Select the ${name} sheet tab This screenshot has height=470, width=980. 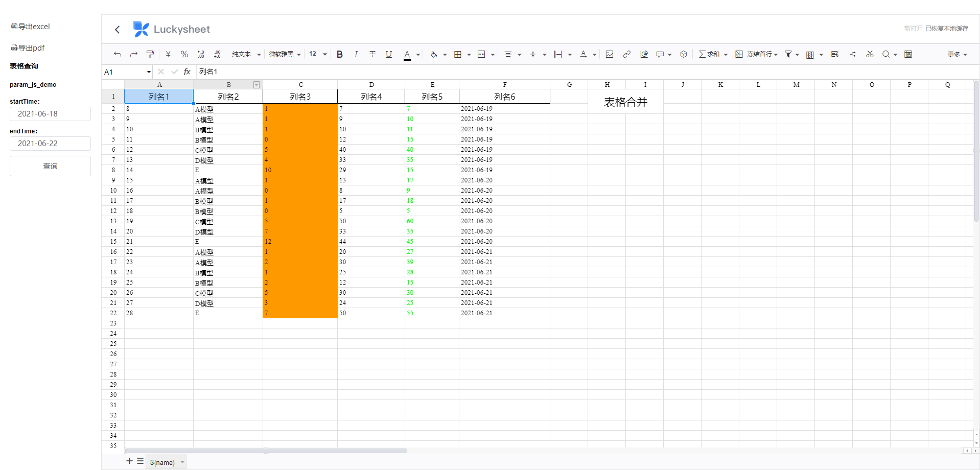(166, 462)
